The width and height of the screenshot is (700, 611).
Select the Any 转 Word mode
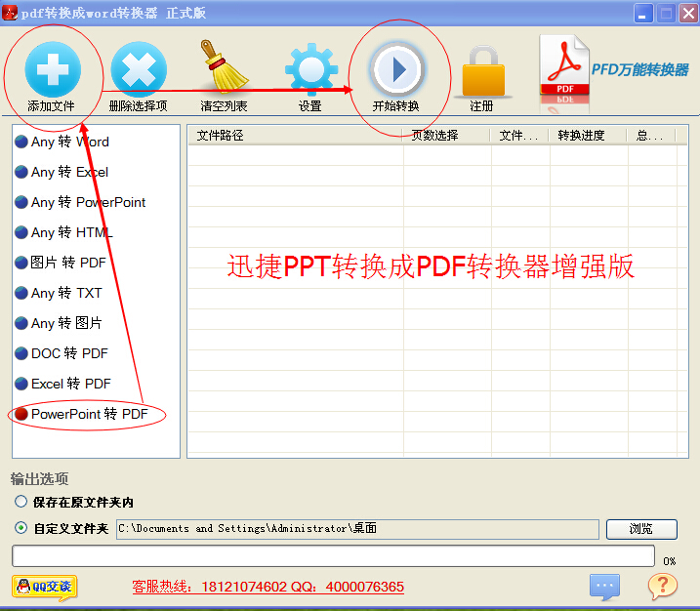(62, 142)
